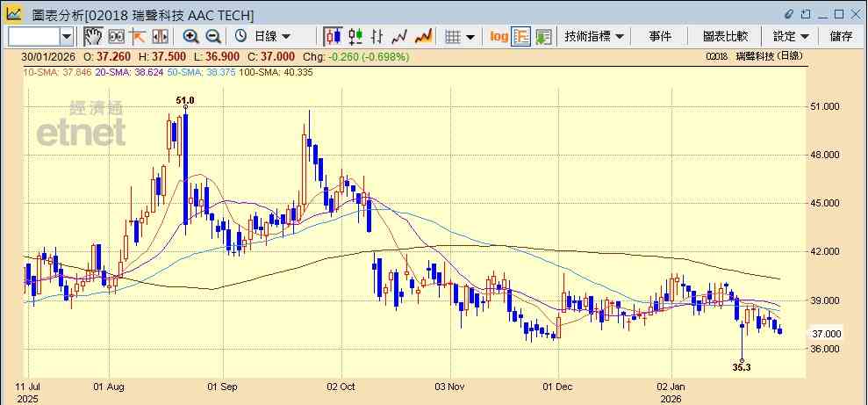This screenshot has height=405, width=868.
Task: Click the 51.0 high price marker
Action: 185,100
